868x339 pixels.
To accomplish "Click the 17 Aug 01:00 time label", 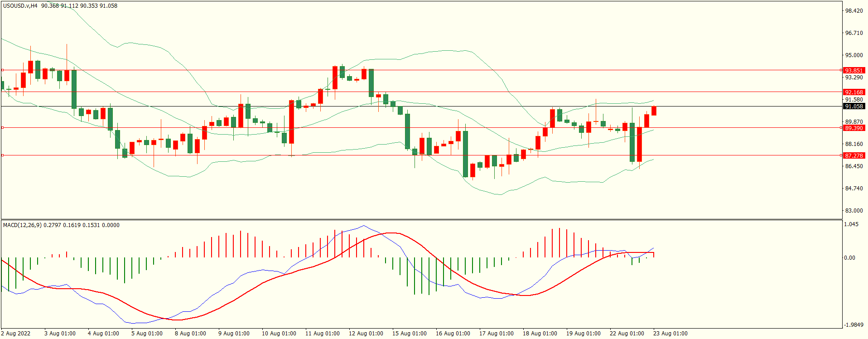I will [497, 334].
